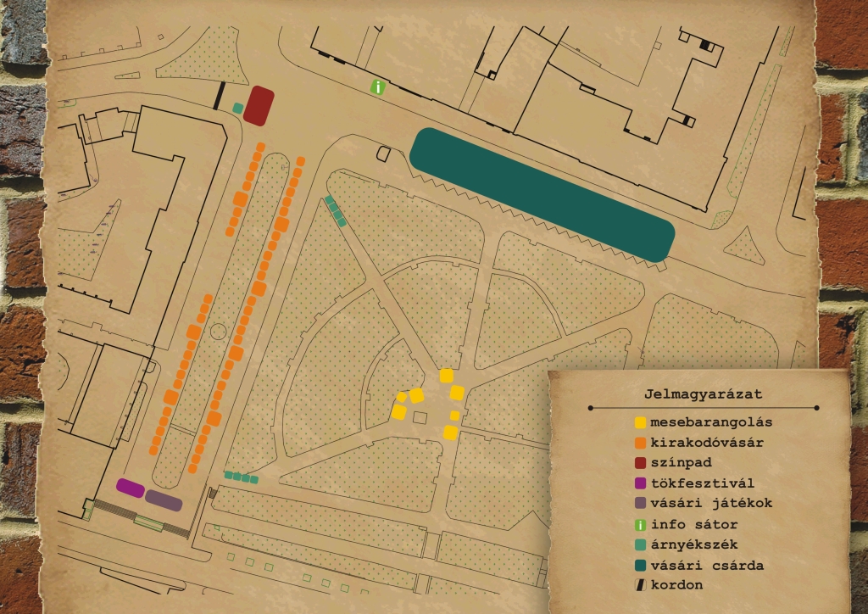Click the legend label "info sátor"
Viewport: 868px width, 614px height.
click(x=694, y=524)
